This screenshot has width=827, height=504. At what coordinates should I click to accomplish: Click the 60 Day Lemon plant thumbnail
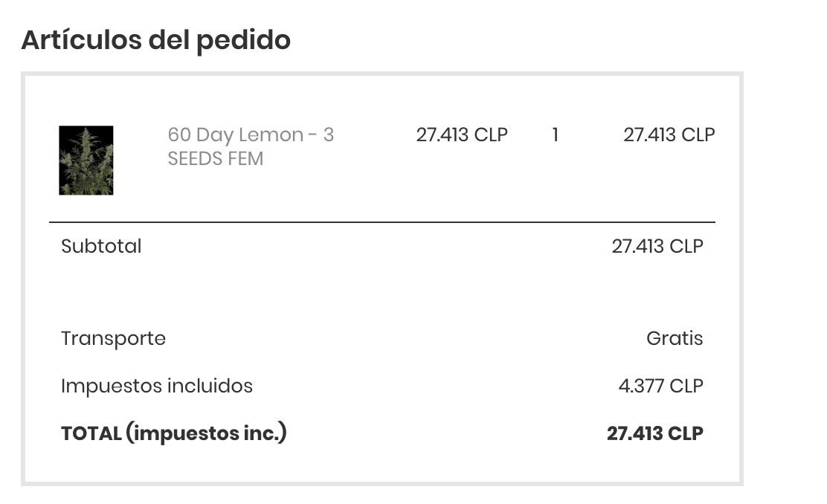click(x=86, y=161)
